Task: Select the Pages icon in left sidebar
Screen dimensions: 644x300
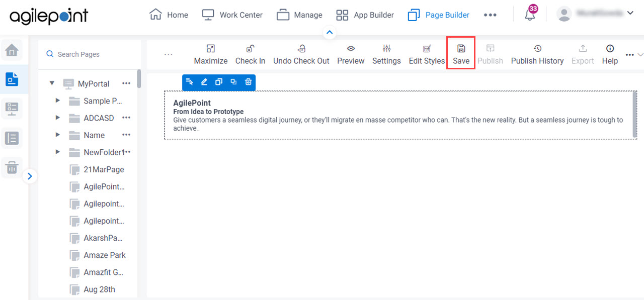Action: tap(12, 79)
